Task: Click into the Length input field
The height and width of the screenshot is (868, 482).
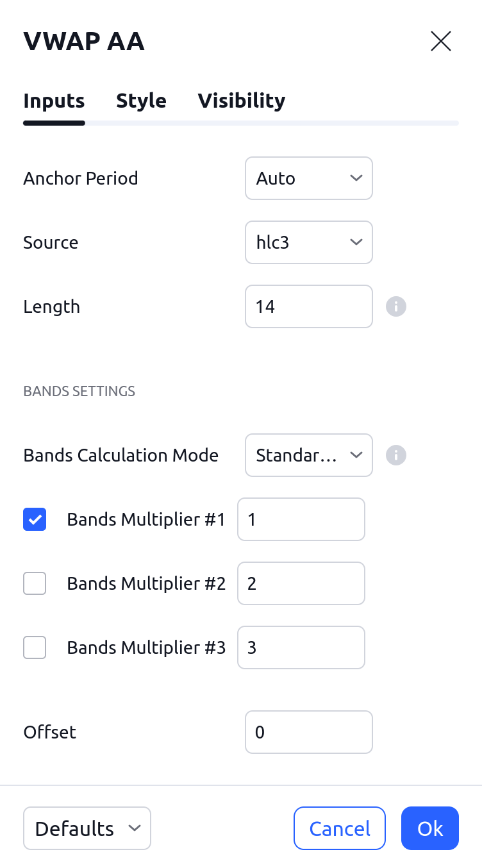Action: [x=308, y=306]
